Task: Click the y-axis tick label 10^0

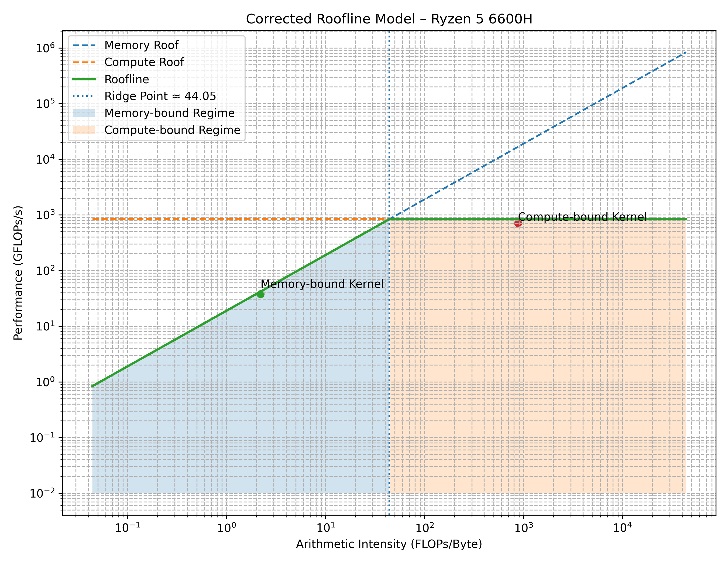Action: [x=45, y=382]
